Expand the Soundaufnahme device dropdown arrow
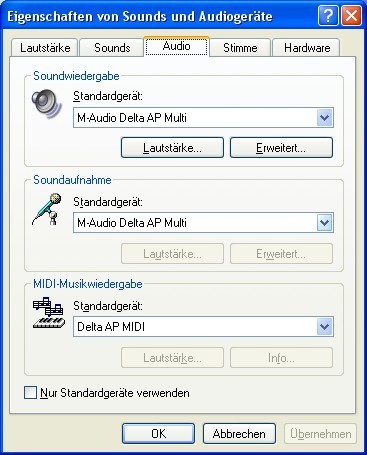This screenshot has height=455, width=367. [x=325, y=223]
